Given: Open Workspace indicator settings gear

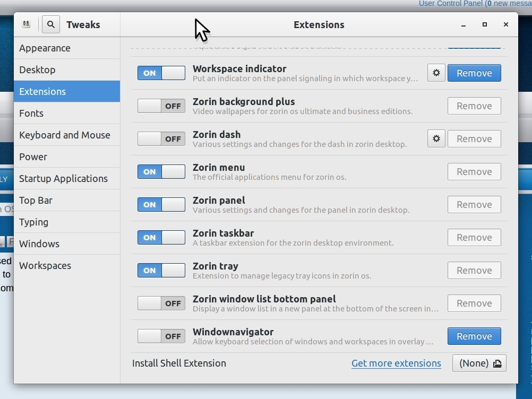Looking at the screenshot, I should (x=436, y=73).
